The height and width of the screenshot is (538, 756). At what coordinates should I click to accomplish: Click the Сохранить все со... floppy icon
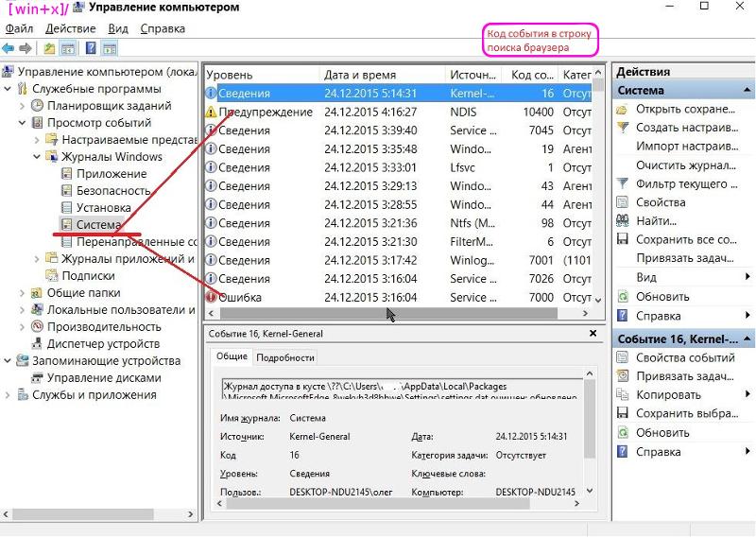pos(623,239)
